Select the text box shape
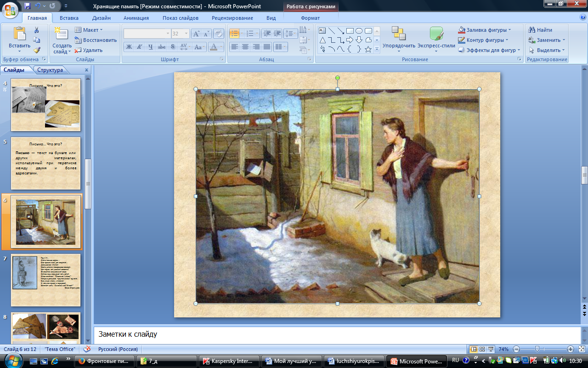This screenshot has width=588, height=368. (322, 31)
